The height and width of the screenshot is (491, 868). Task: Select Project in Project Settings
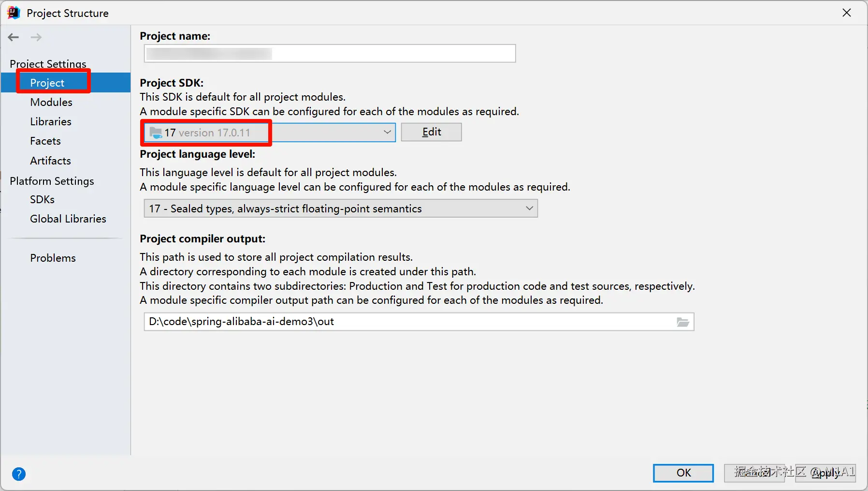point(47,83)
